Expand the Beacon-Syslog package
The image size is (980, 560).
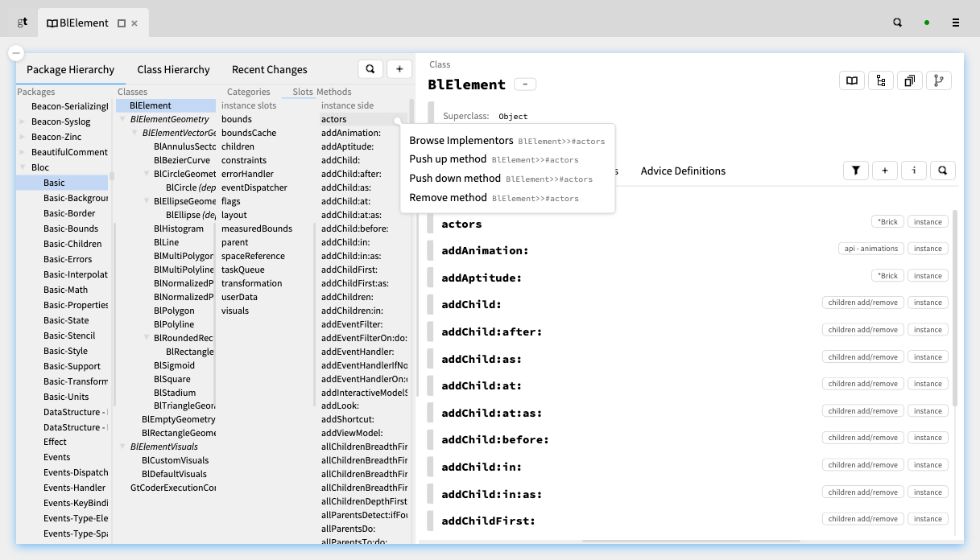(x=23, y=121)
